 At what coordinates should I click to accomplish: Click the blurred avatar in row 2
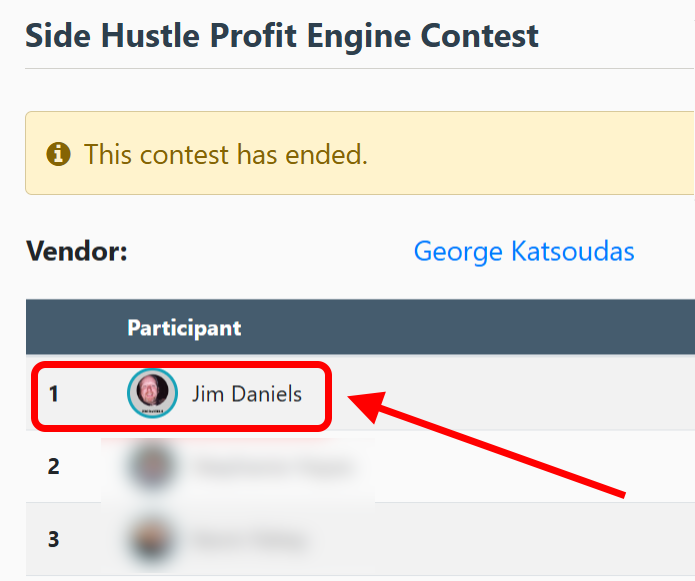click(152, 466)
